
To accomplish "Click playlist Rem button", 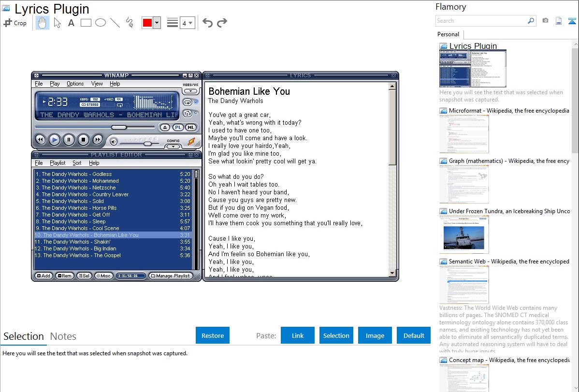I will tap(64, 276).
